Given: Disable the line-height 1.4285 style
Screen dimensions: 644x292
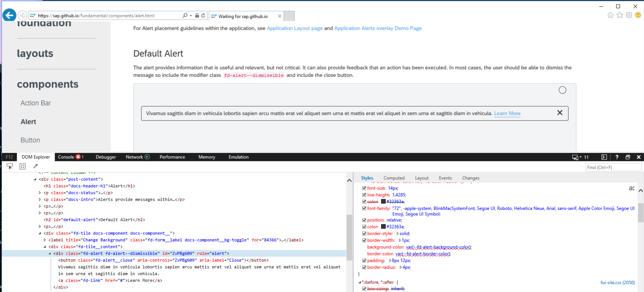Looking at the screenshot, I should (x=364, y=195).
